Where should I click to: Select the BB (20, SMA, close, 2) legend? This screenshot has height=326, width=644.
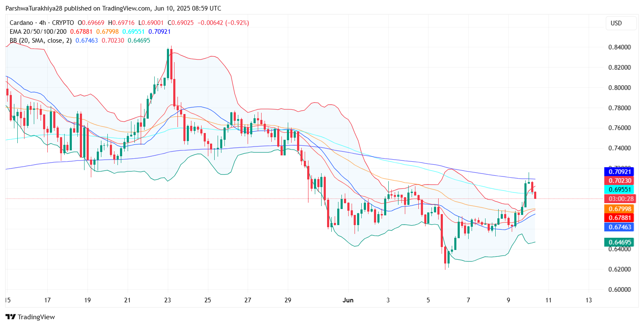[x=41, y=41]
